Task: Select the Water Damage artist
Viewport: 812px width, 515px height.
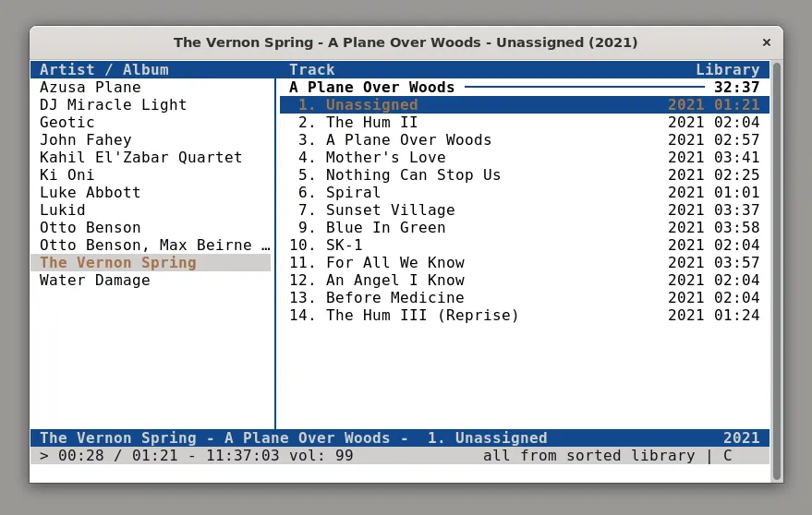Action: [x=94, y=281]
